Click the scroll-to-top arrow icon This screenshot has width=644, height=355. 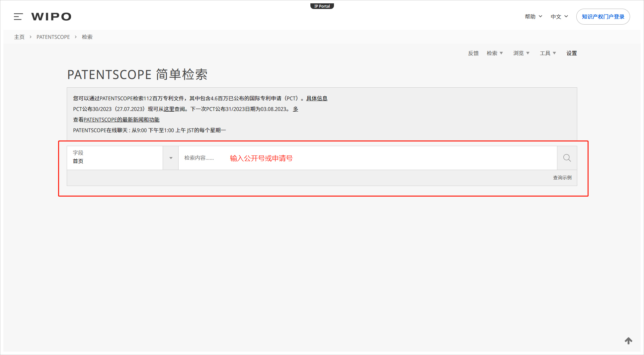pyautogui.click(x=628, y=341)
